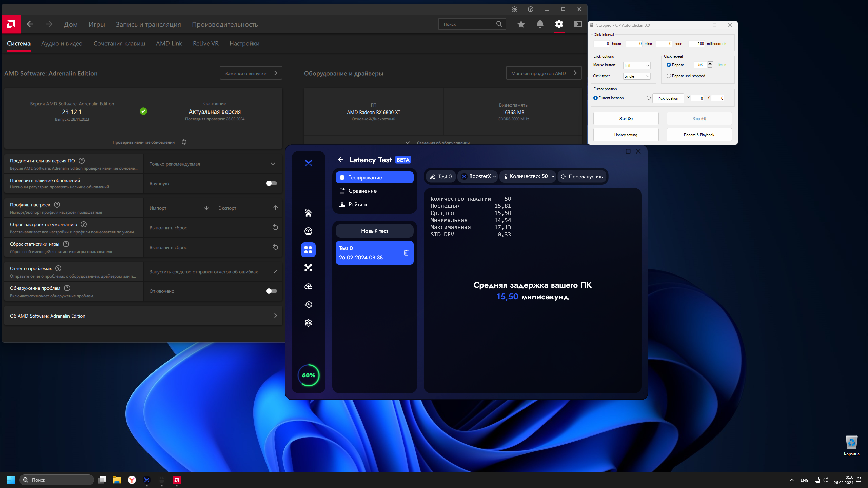The width and height of the screenshot is (868, 488).
Task: Toggle the automatic update check switch
Action: [271, 183]
